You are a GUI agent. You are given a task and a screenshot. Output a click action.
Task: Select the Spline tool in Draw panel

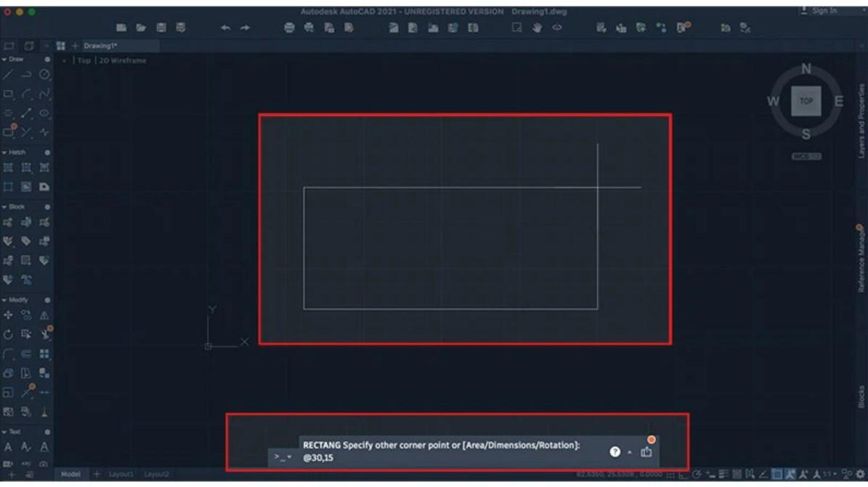click(44, 94)
